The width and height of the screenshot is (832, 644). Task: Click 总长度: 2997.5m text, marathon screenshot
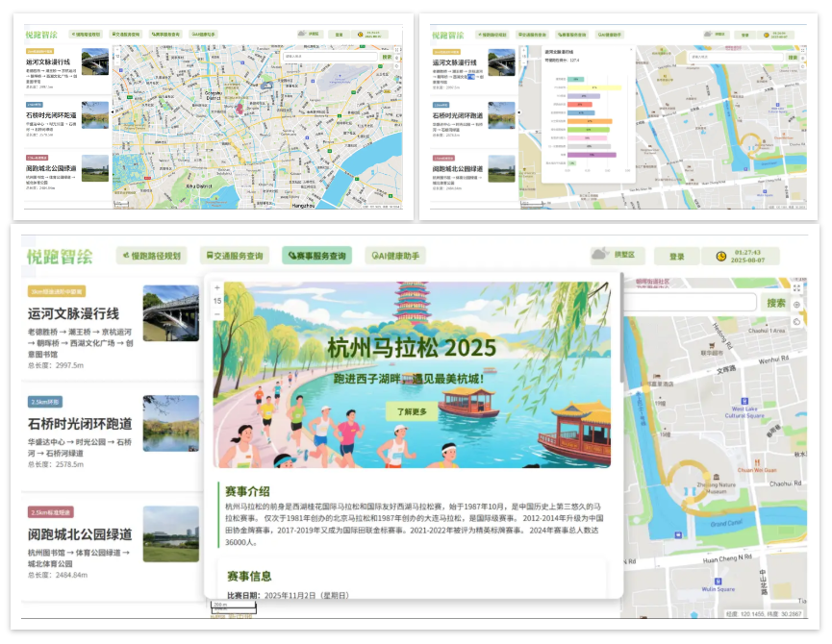(x=56, y=365)
